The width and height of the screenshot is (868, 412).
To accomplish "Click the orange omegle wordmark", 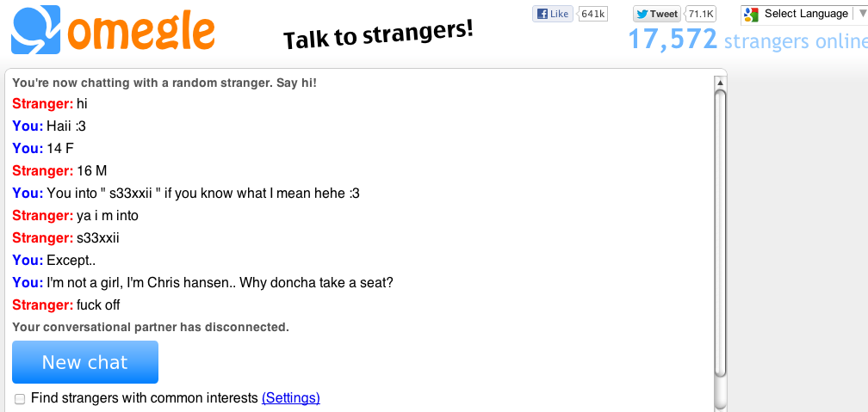I will pyautogui.click(x=141, y=30).
